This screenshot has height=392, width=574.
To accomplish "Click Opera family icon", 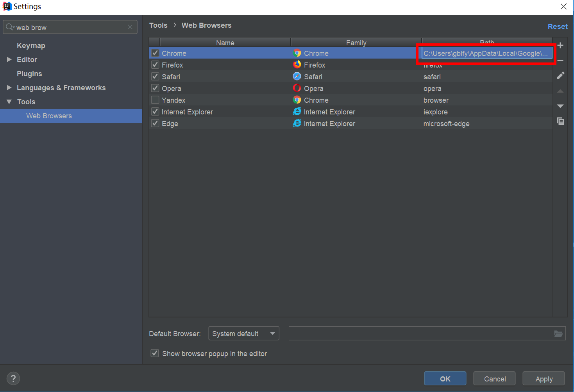I will pos(297,88).
